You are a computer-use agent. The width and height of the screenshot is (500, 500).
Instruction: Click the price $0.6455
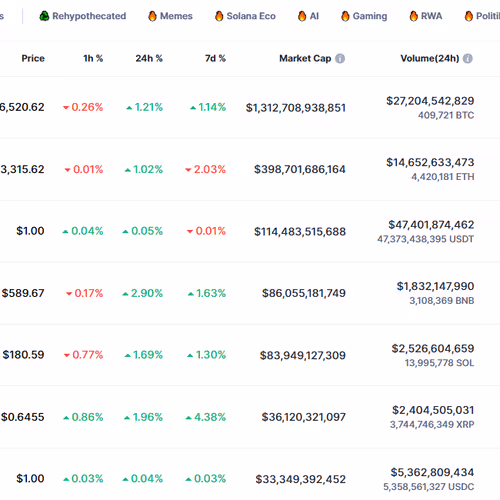point(22,417)
